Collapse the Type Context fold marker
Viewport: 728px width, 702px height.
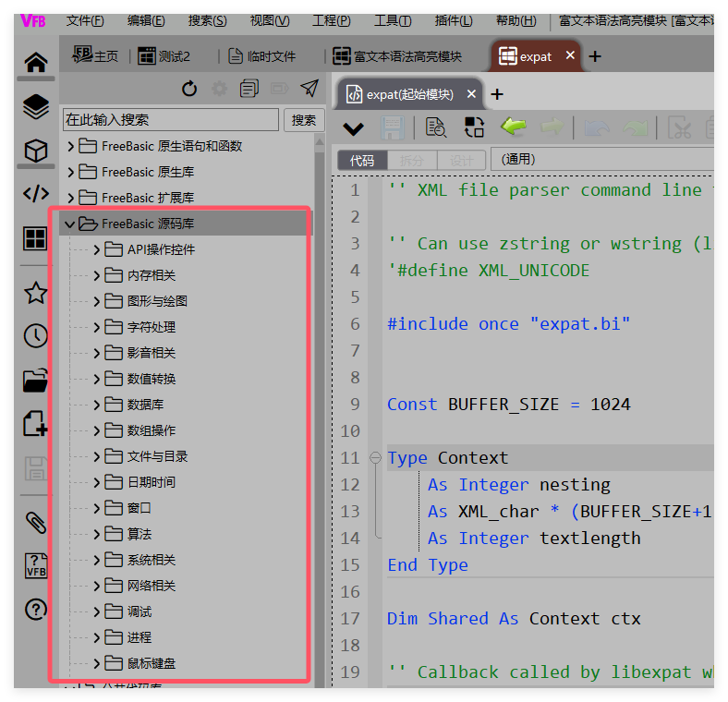375,458
